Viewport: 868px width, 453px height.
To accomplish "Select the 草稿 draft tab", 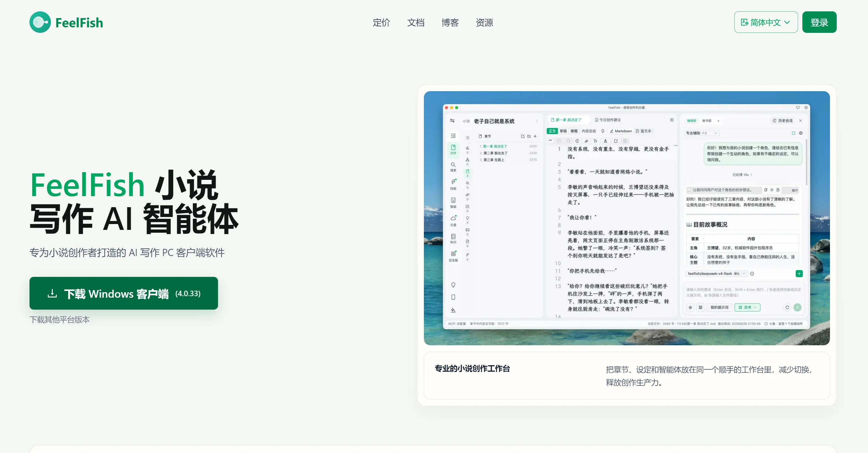I will coord(563,131).
